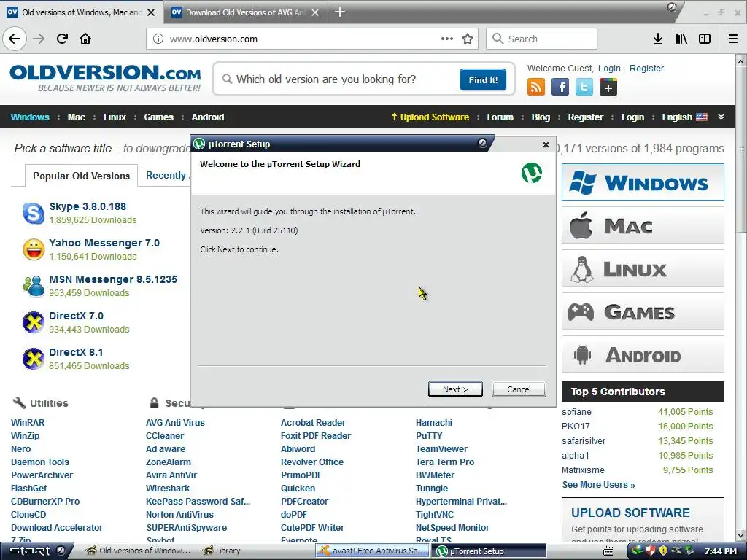Open the TeamViewer link

point(441,448)
